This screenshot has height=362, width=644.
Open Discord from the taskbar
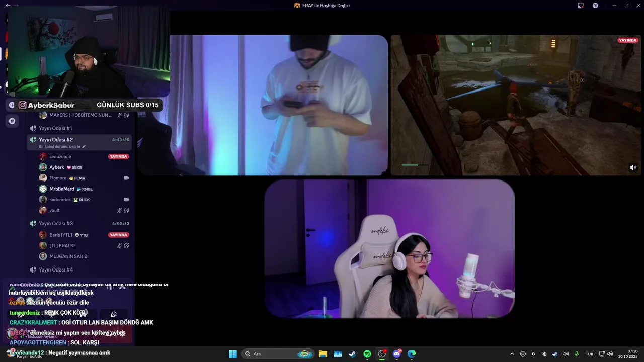pyautogui.click(x=397, y=354)
